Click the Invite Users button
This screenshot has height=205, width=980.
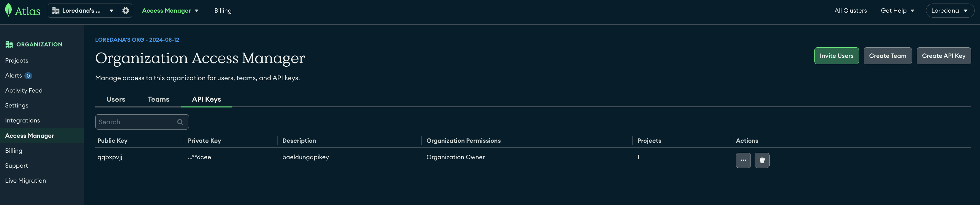pyautogui.click(x=836, y=56)
